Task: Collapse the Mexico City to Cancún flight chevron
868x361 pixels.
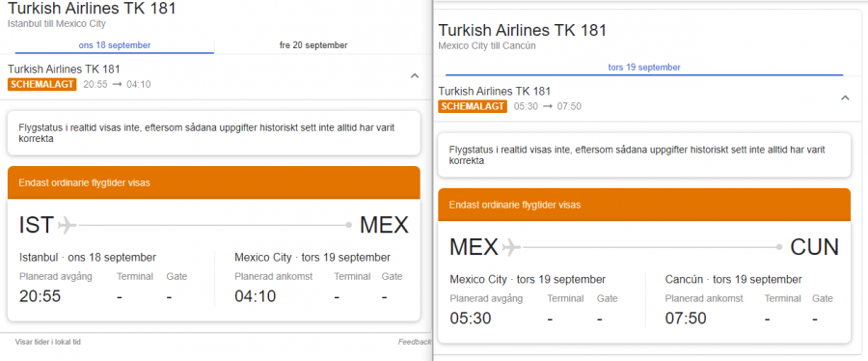Action: [x=845, y=98]
